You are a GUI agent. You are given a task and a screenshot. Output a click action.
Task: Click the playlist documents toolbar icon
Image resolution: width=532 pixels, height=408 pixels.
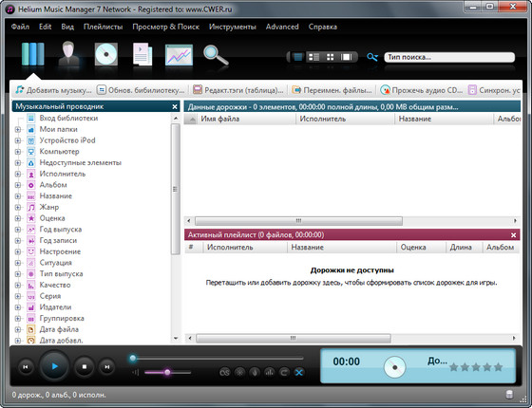tap(142, 54)
